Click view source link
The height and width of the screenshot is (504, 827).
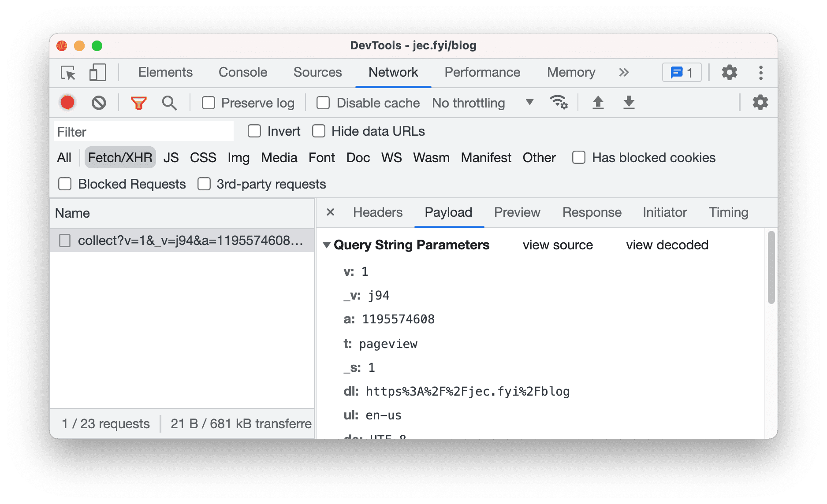[558, 245]
